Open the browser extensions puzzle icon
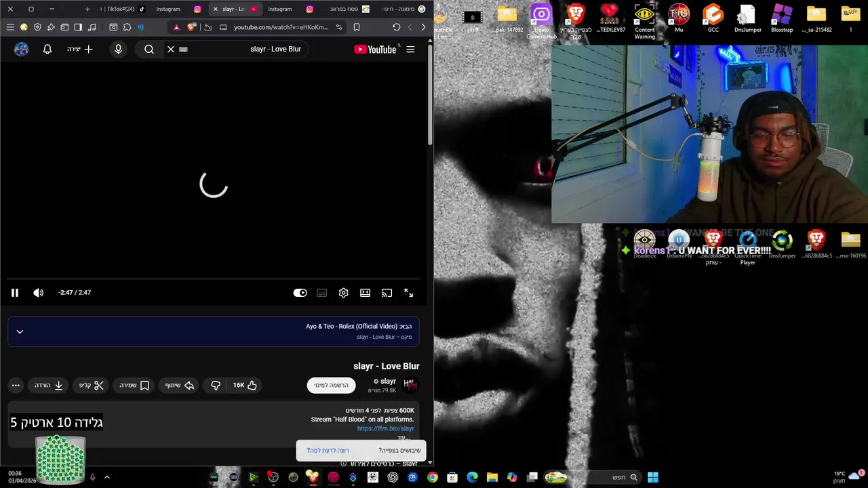This screenshot has height=488, width=868. 127,27
